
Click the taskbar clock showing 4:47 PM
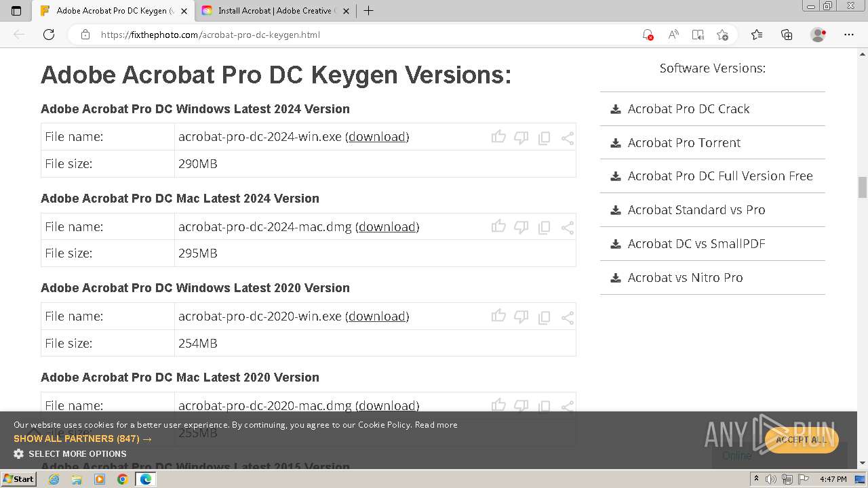(833, 479)
